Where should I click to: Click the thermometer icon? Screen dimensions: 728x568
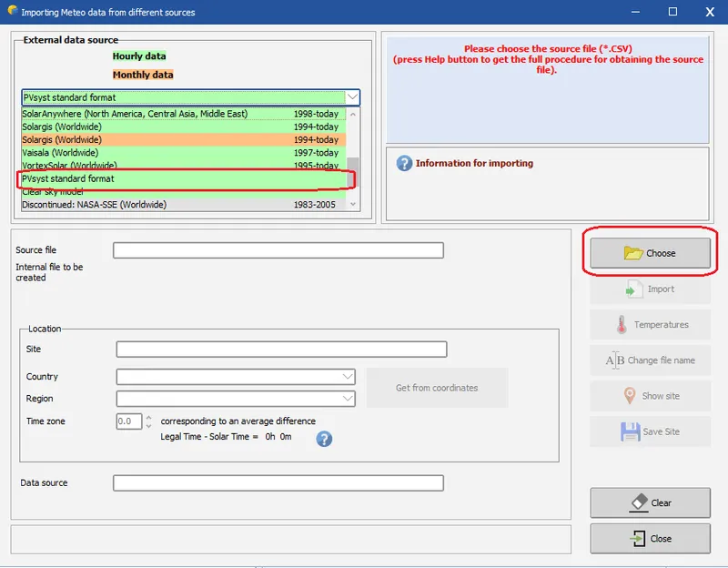pos(622,325)
